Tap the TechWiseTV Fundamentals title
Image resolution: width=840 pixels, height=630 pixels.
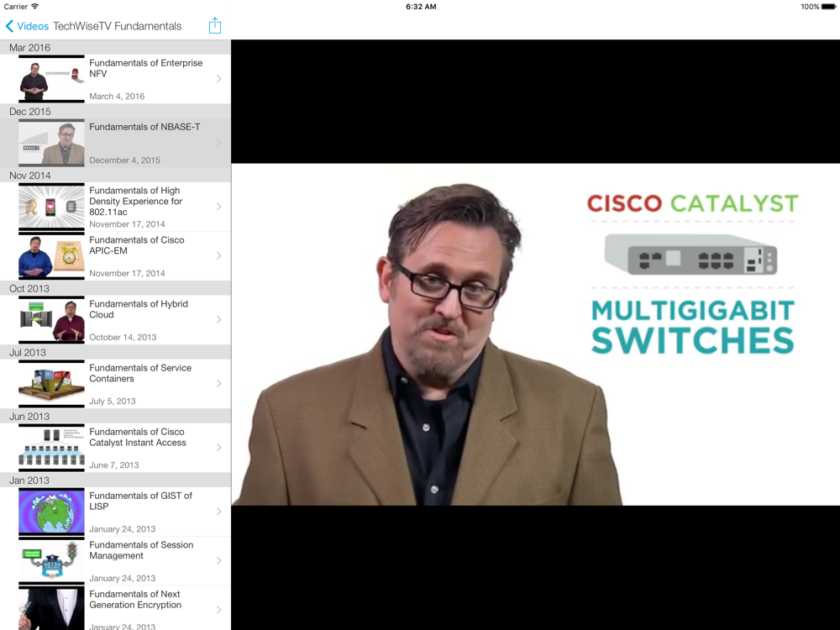(x=118, y=26)
